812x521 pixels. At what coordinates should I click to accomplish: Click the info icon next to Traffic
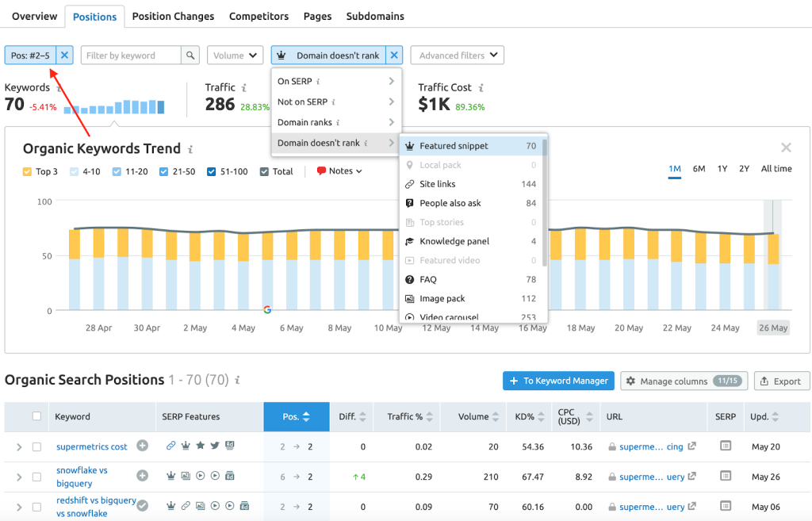point(244,87)
